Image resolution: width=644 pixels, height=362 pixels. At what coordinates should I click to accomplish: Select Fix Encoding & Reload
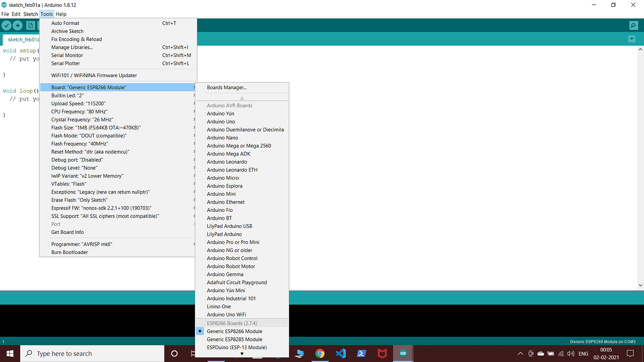tap(118, 39)
